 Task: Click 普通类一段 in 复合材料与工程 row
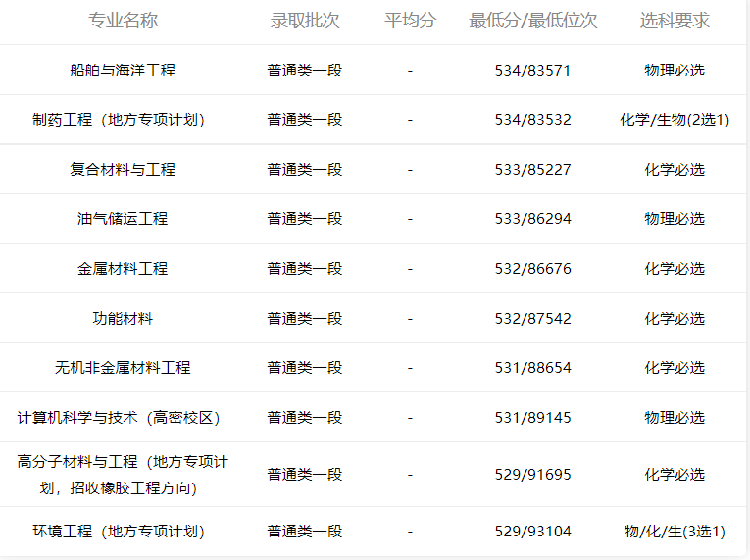pos(305,170)
